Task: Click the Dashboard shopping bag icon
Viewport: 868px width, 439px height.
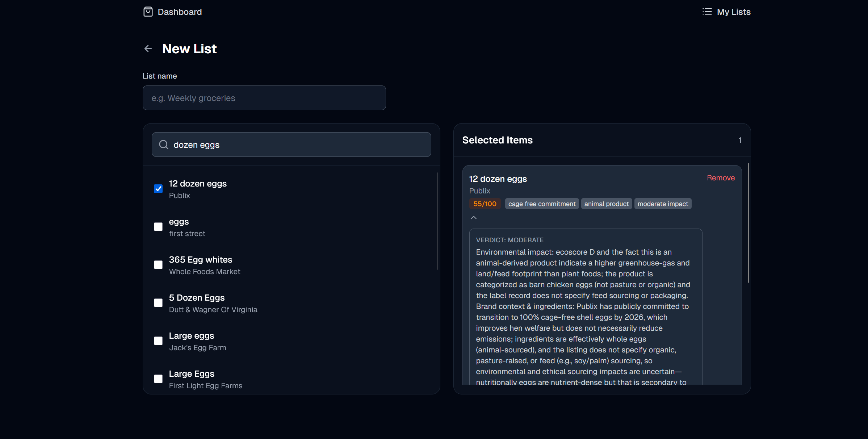Action: tap(148, 12)
